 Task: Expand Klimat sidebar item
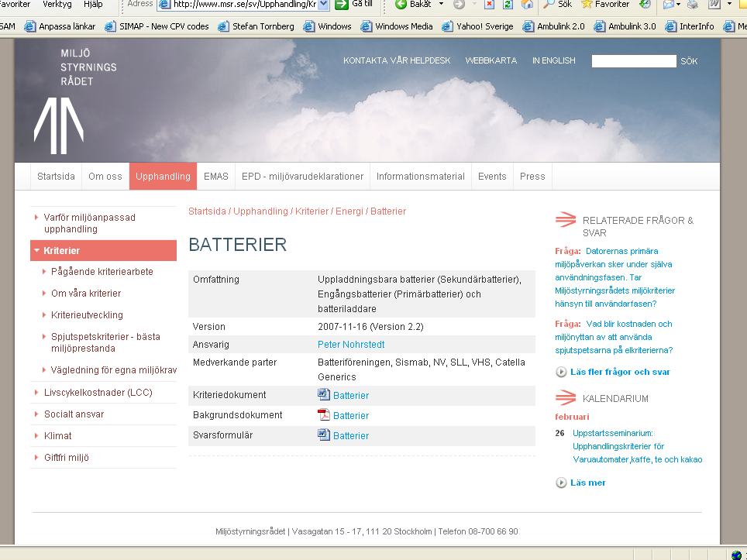[57, 436]
